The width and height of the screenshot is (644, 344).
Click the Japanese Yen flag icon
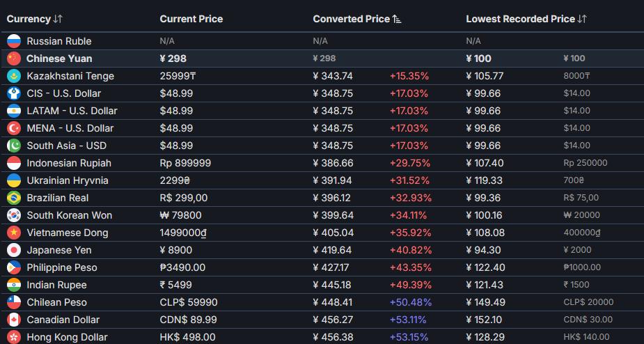tap(14, 250)
